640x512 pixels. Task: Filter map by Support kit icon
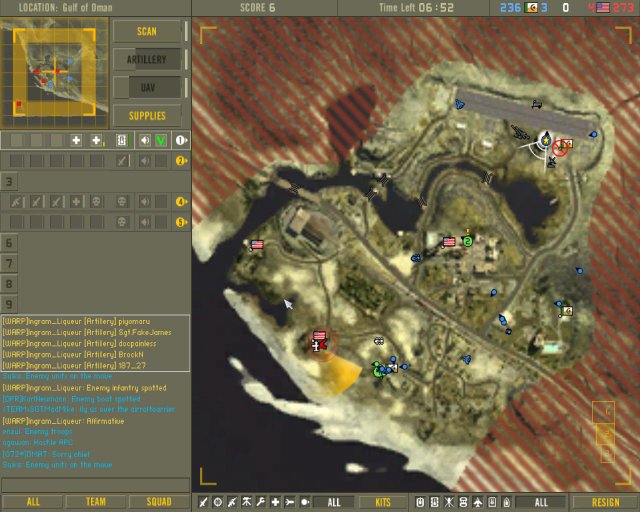click(x=247, y=502)
